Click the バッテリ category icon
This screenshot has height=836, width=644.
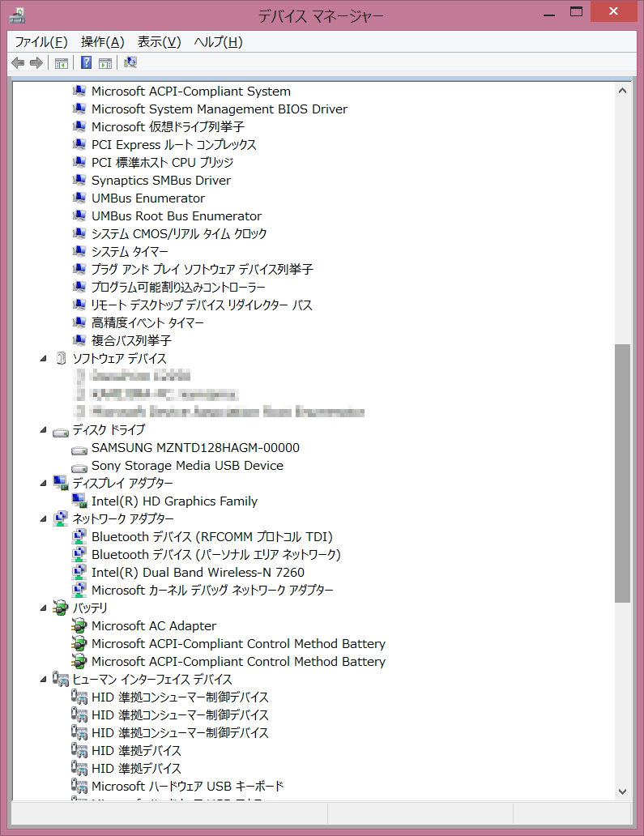tap(61, 608)
